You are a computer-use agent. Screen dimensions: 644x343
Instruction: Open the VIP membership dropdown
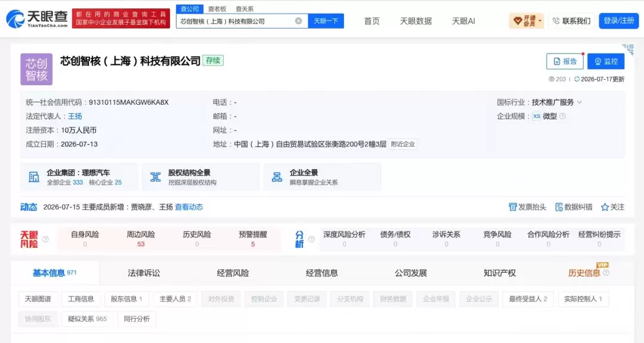point(527,21)
